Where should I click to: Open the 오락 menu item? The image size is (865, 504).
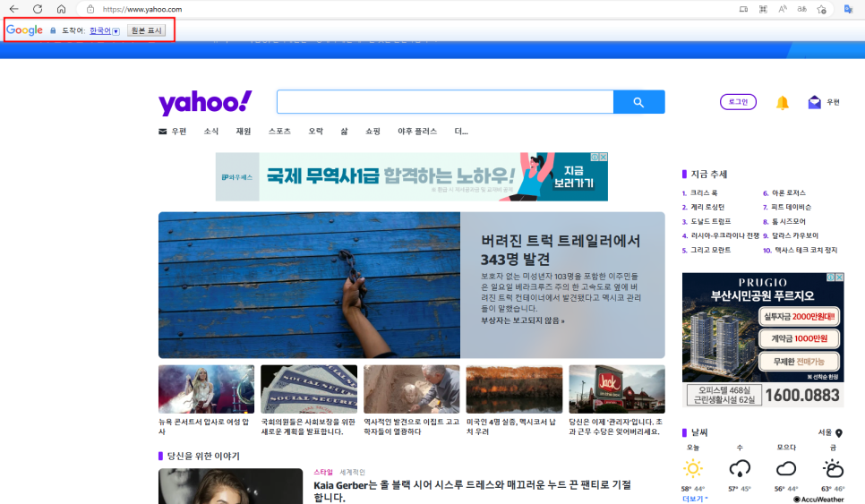pos(315,132)
